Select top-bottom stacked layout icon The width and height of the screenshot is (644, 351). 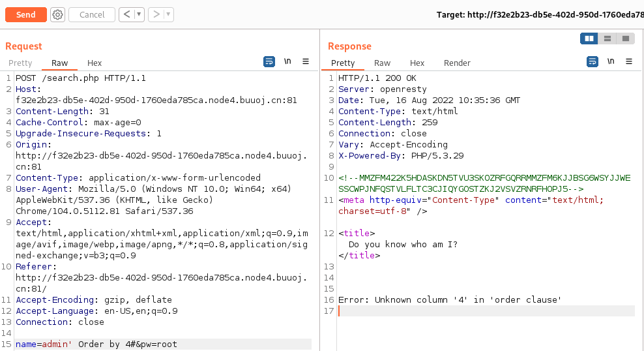pyautogui.click(x=607, y=38)
